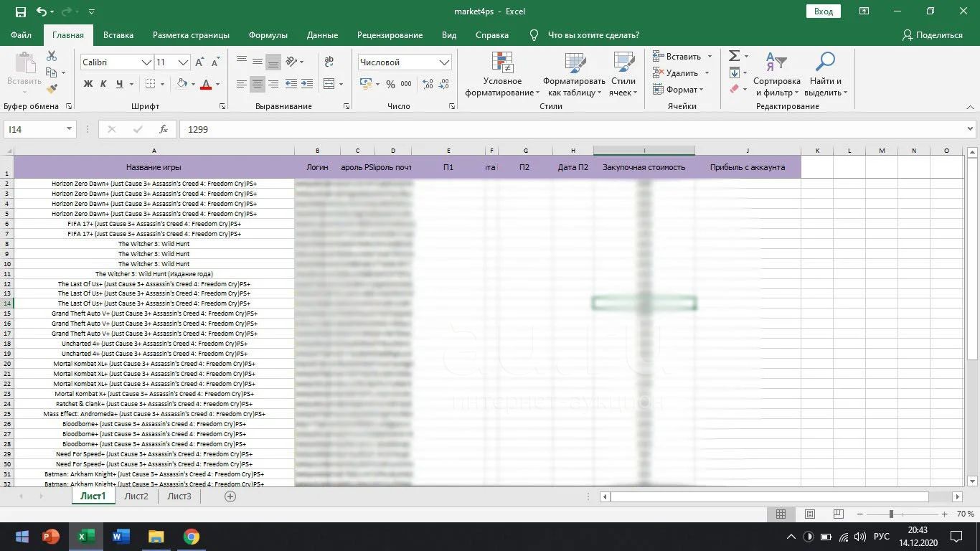Click the Format Painter brush icon

(52, 89)
